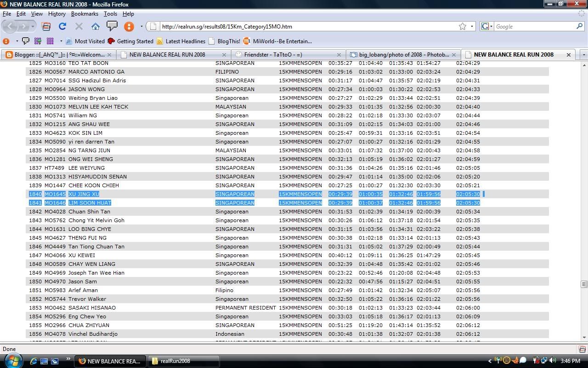Click the Back arrow button

pyautogui.click(x=9, y=26)
